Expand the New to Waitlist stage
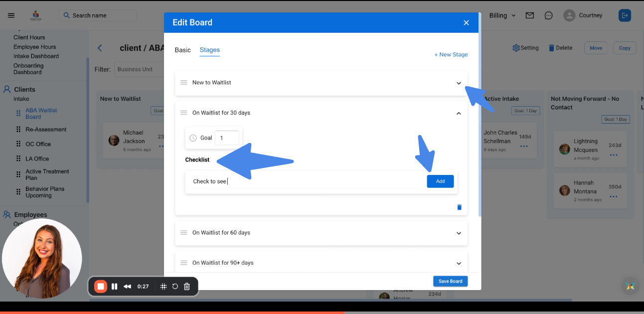The width and height of the screenshot is (644, 314). [x=459, y=83]
